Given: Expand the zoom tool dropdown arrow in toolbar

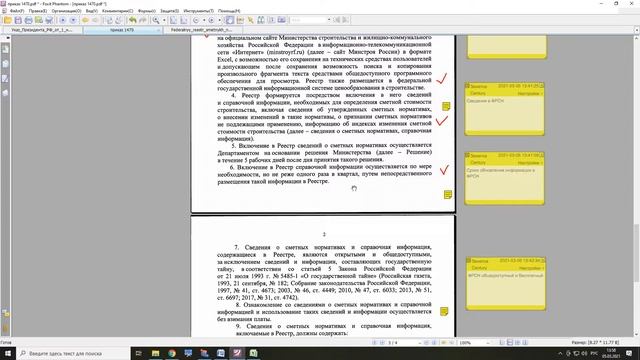Looking at the screenshot, I should coord(164,20).
